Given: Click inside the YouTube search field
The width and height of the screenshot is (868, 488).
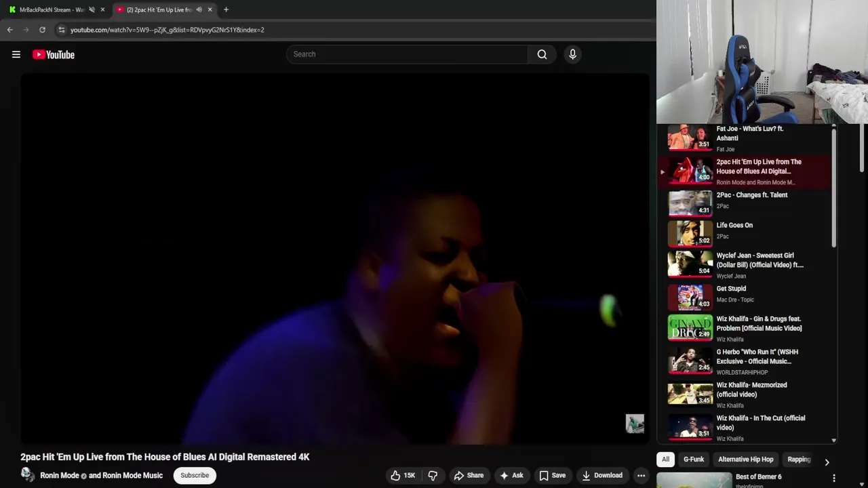Looking at the screenshot, I should 407,54.
